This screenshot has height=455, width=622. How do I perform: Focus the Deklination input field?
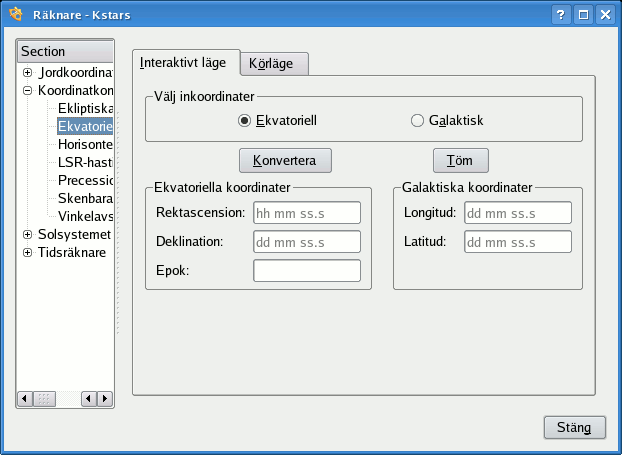click(x=306, y=242)
